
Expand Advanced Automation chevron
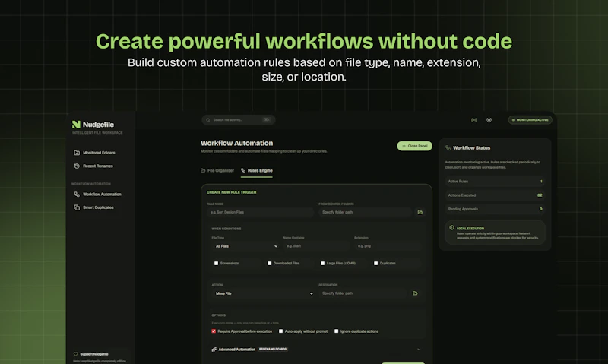[x=419, y=350]
